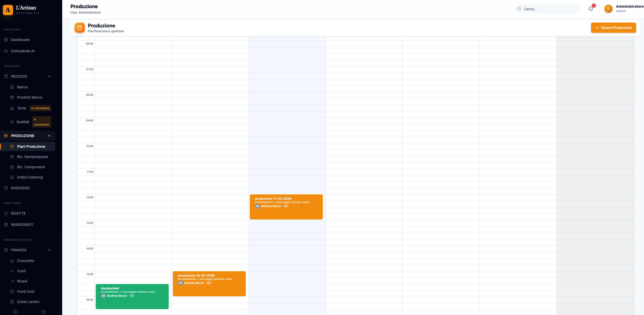644x315 pixels.
Task: Click the Dashboard grid icon
Action: (6, 40)
